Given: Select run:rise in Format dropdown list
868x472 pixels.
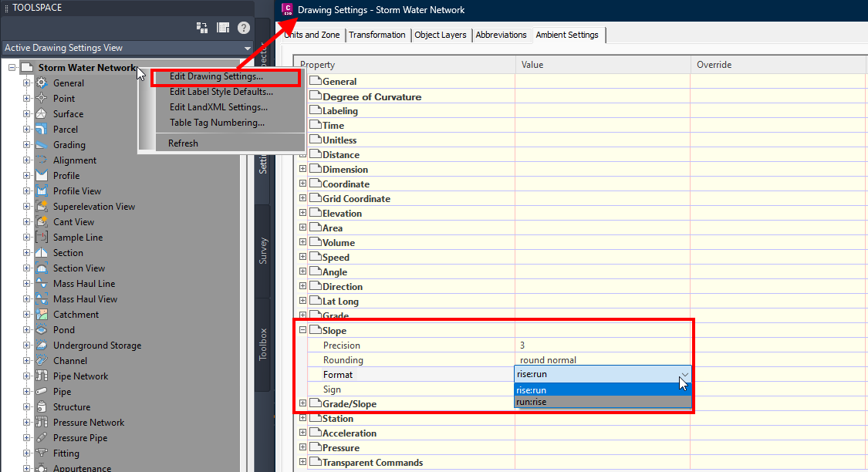Looking at the screenshot, I should [603, 402].
